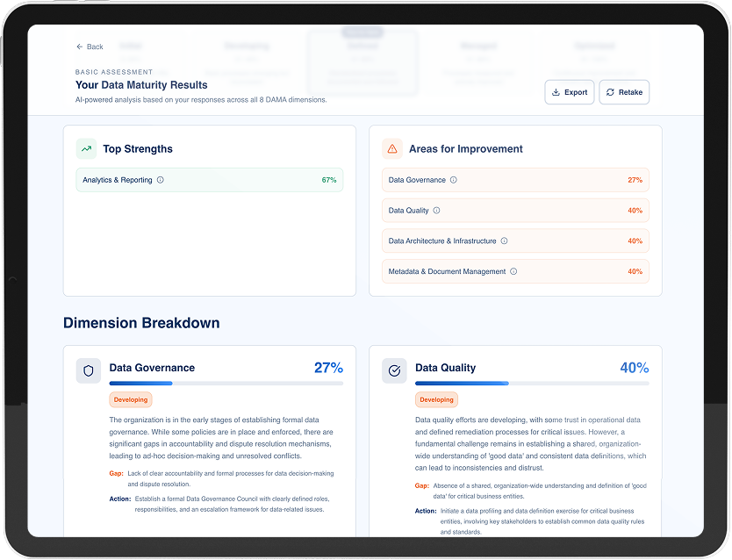The width and height of the screenshot is (732, 560).
Task: Click info icon for Metadata & Document Management
Action: (x=513, y=271)
